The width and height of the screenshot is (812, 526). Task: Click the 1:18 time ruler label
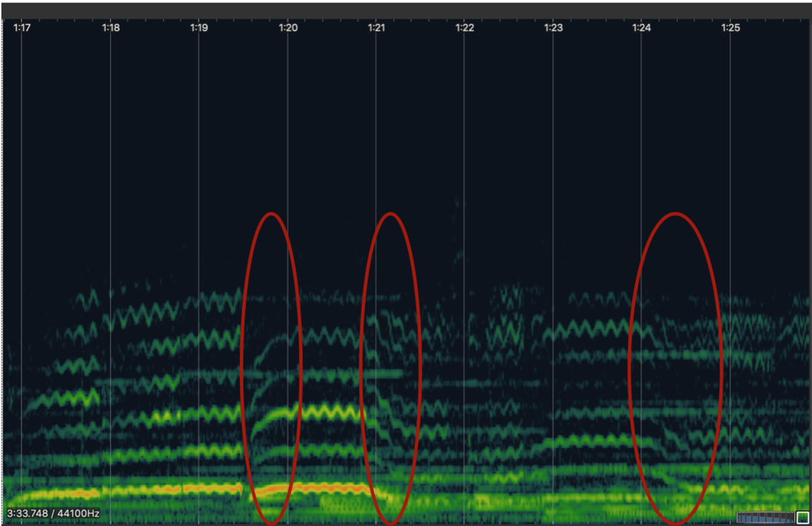[x=111, y=28]
